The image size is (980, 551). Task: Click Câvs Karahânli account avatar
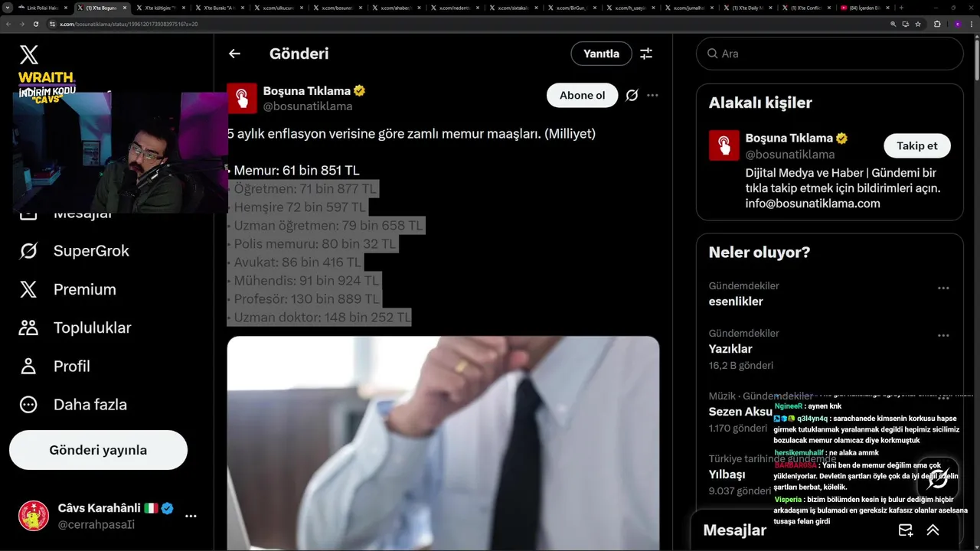click(x=34, y=516)
